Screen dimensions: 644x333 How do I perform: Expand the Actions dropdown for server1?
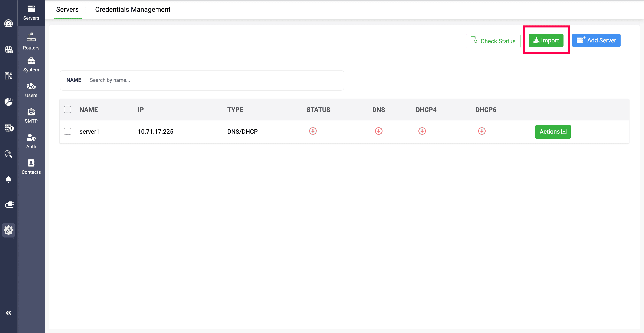553,132
